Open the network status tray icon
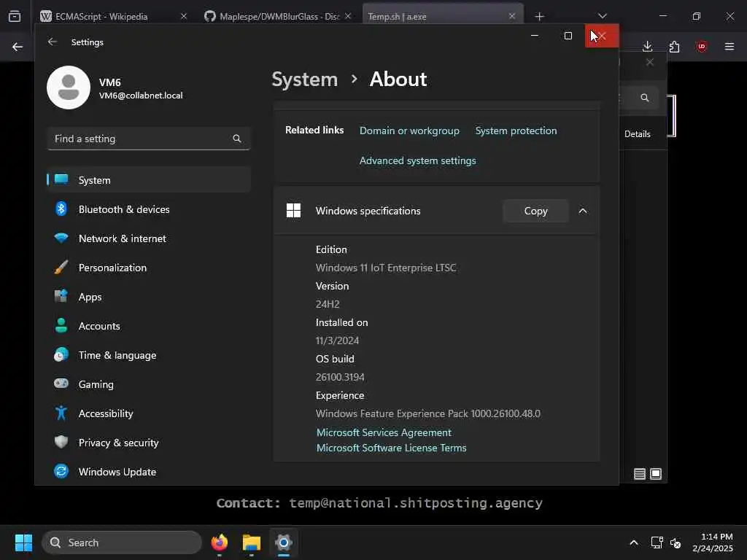 (657, 542)
